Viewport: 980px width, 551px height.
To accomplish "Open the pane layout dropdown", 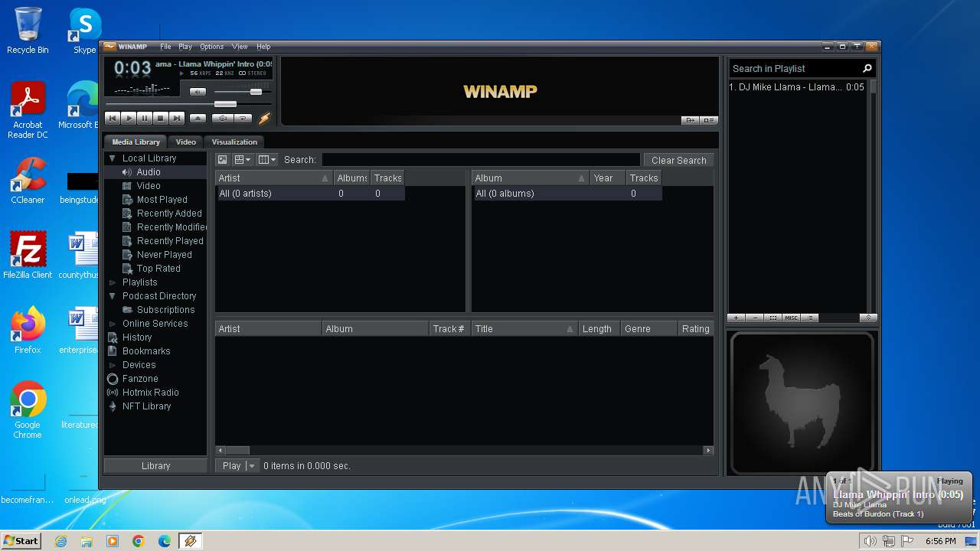I will click(243, 160).
